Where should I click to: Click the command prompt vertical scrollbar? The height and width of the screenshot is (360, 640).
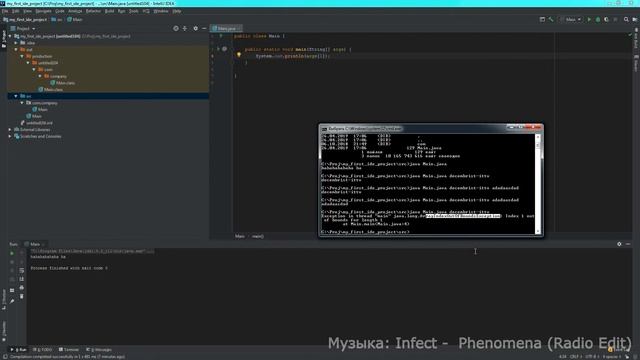pyautogui.click(x=538, y=184)
